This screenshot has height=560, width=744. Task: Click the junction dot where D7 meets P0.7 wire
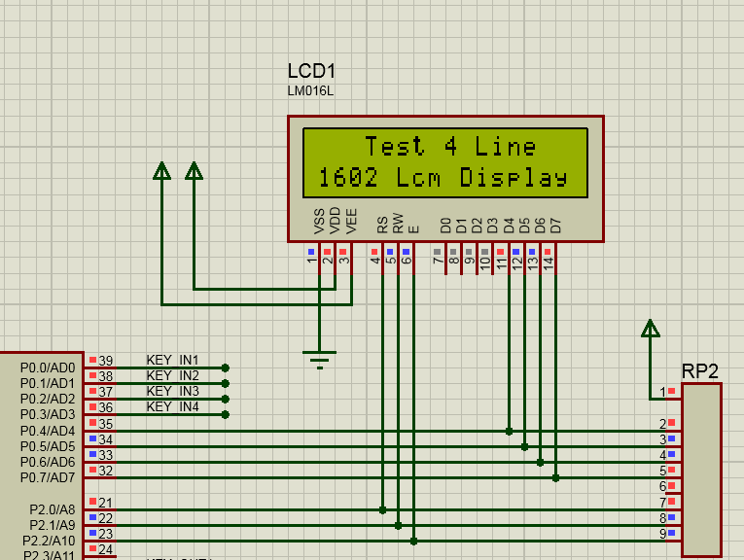coord(555,478)
